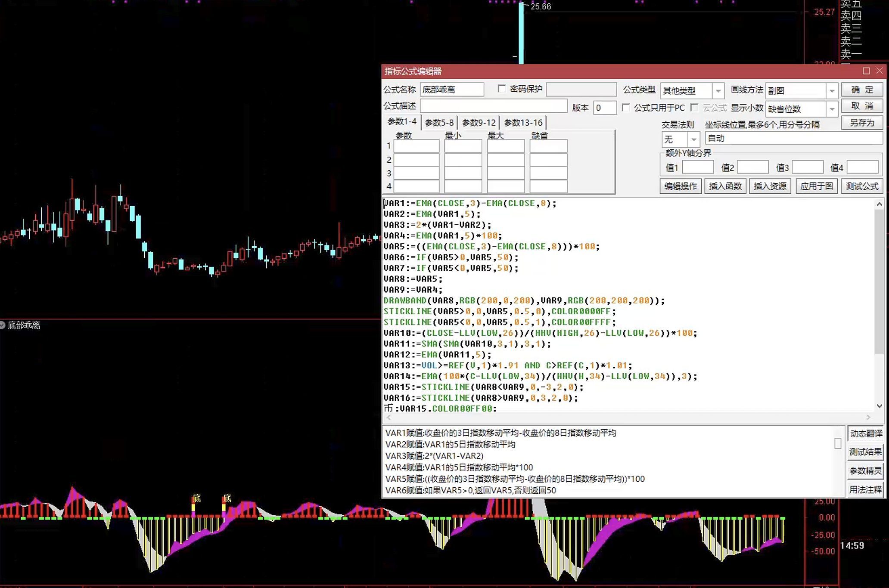Screen dimensions: 889x588
Task: Open the 交易法则 dropdown
Action: point(693,139)
